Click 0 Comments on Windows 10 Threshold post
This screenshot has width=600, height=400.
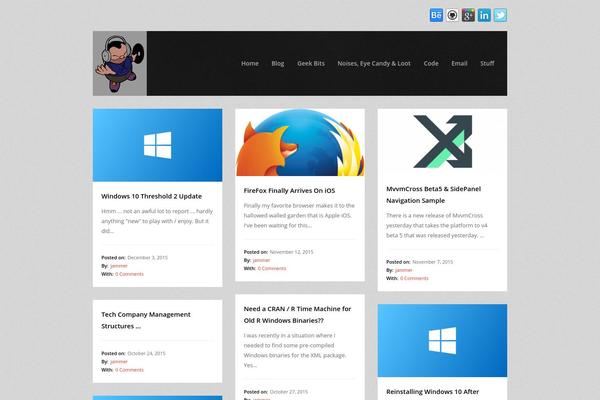click(129, 274)
